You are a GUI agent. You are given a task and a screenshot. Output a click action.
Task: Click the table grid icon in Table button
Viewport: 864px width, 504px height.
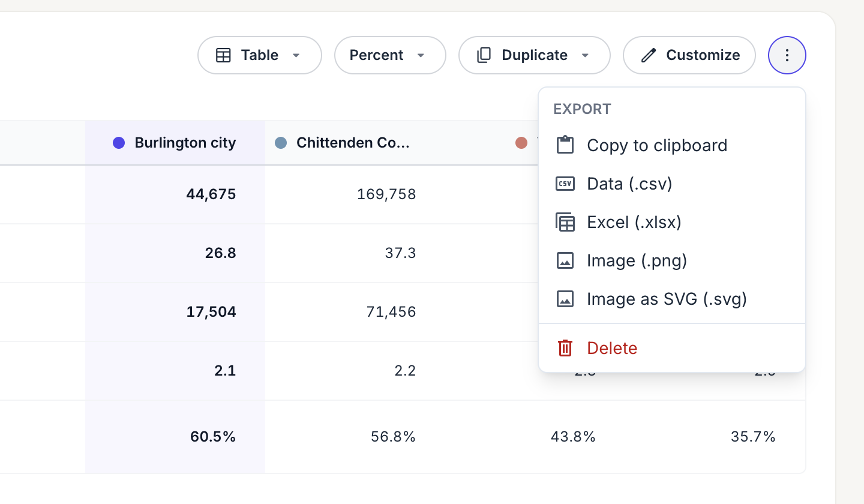223,55
